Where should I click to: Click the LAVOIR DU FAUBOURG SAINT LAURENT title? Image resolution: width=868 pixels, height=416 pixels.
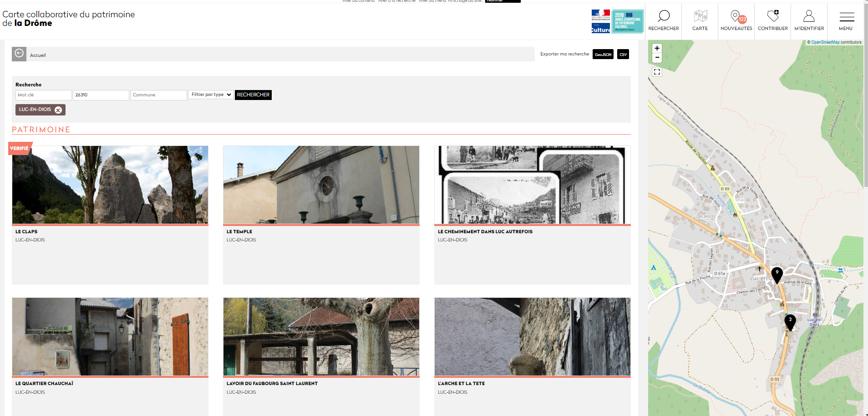point(272,384)
